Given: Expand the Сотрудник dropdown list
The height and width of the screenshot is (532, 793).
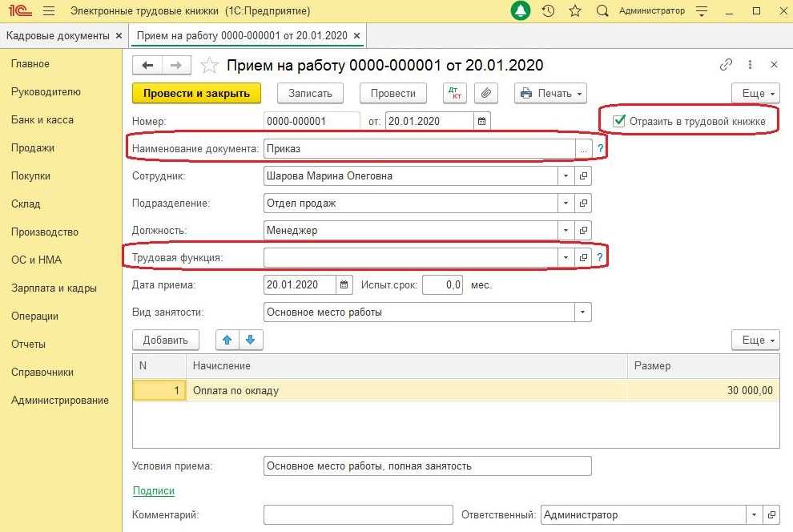Looking at the screenshot, I should pos(566,176).
